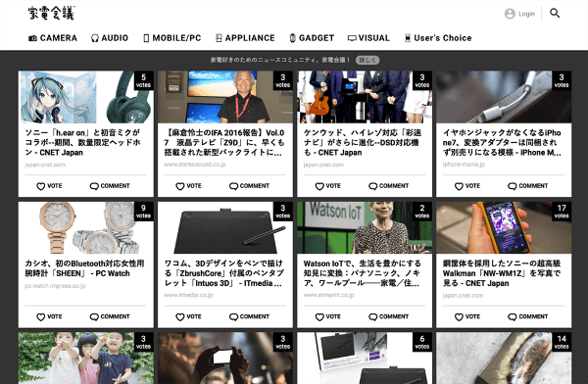Open the MOBILE/PC category
Viewport: 588px width, 384px height.
click(172, 38)
